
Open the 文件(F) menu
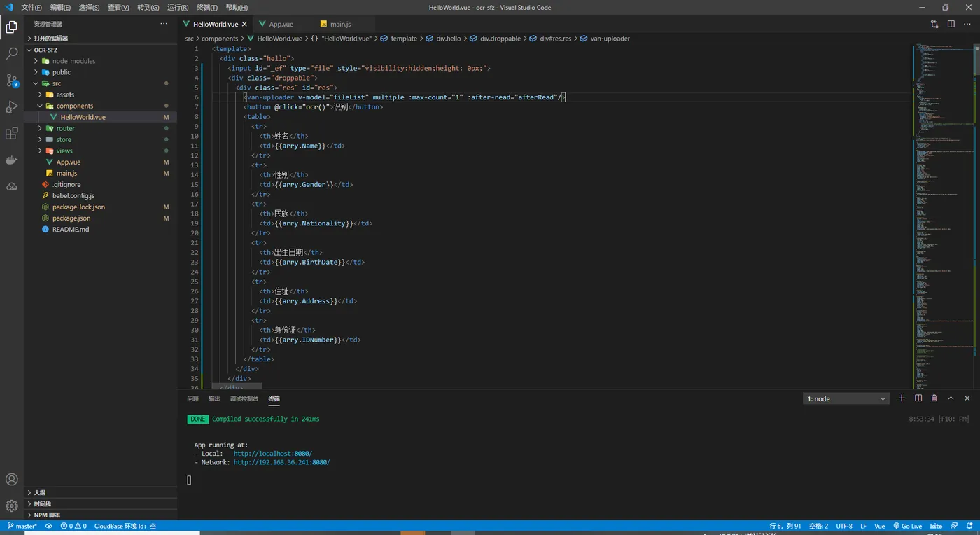(31, 7)
